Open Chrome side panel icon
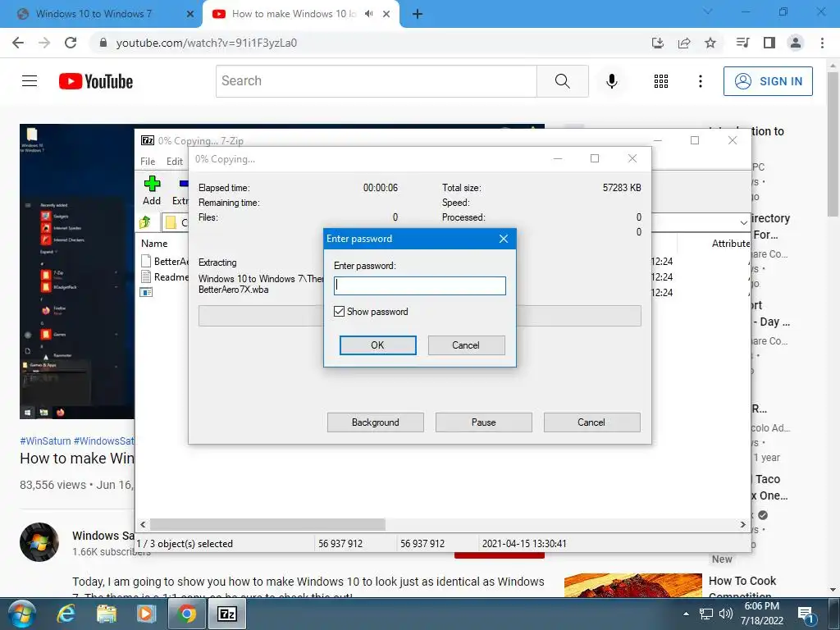The image size is (840, 630). point(769,43)
